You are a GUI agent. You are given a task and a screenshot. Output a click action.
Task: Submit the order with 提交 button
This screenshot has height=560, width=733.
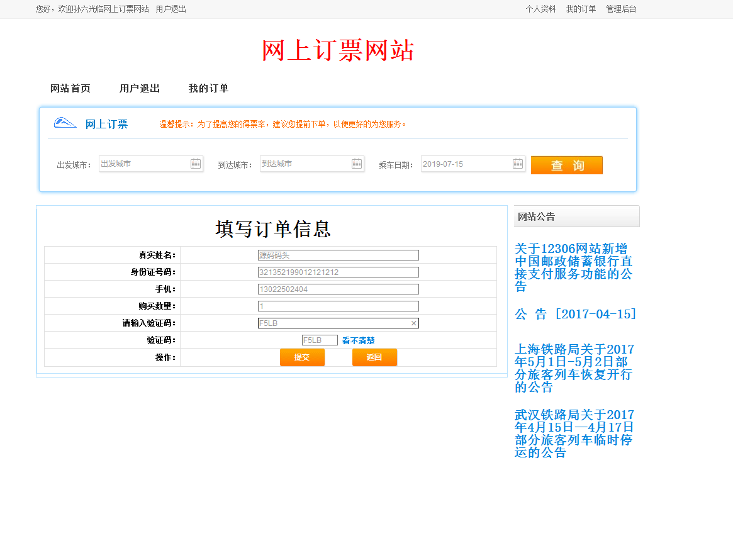click(302, 357)
